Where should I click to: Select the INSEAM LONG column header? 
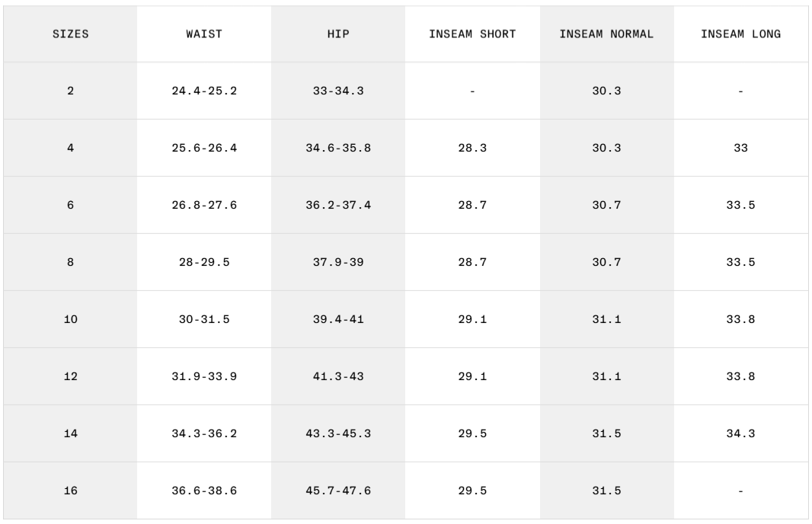[740, 34]
